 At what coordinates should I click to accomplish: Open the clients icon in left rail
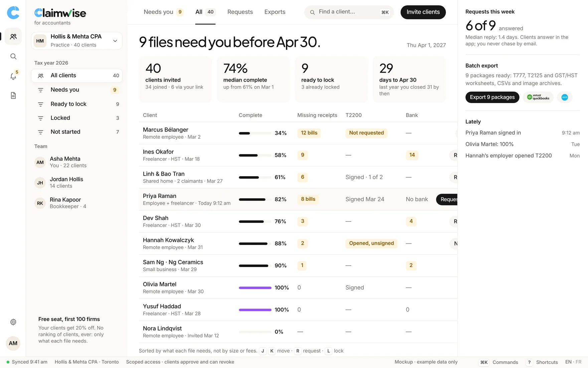click(13, 36)
